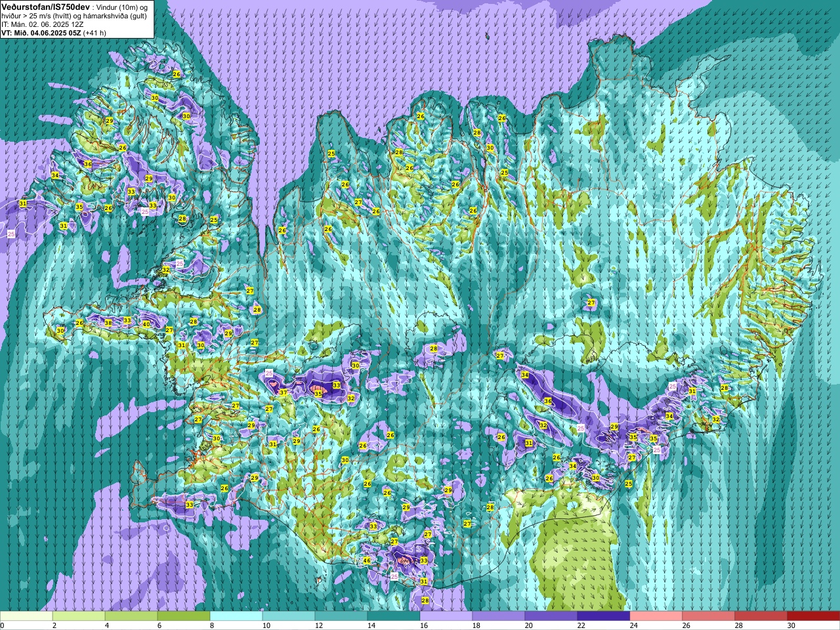Click the 14–16 m/s dark teal legend swatch
This screenshot has width=840, height=630.
394,616
